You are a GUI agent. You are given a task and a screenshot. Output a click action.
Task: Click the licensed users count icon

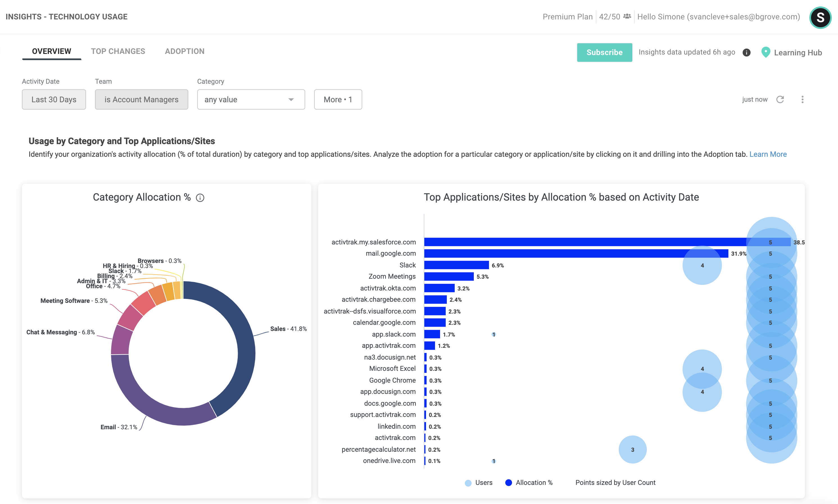(627, 16)
